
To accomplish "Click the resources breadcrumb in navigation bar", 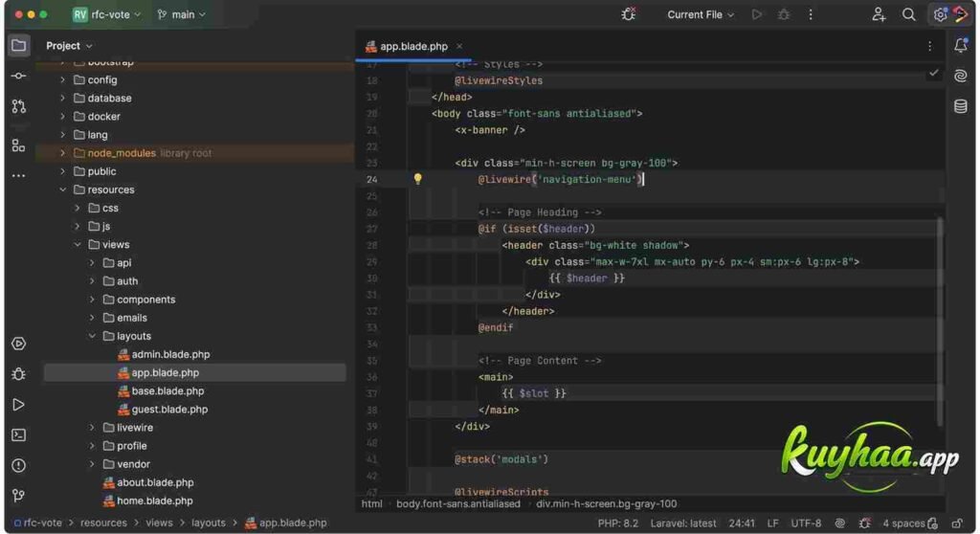I will click(103, 523).
